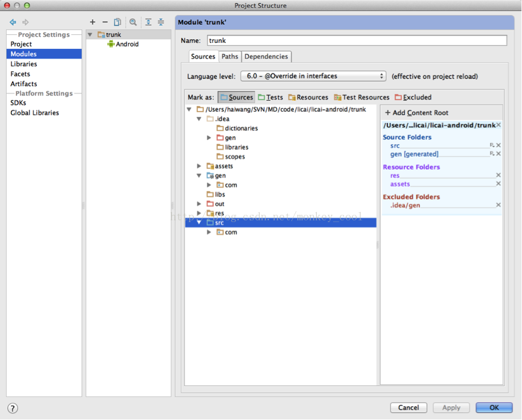This screenshot has width=522, height=420.
Task: Open the Language level dropdown
Action: 313,76
